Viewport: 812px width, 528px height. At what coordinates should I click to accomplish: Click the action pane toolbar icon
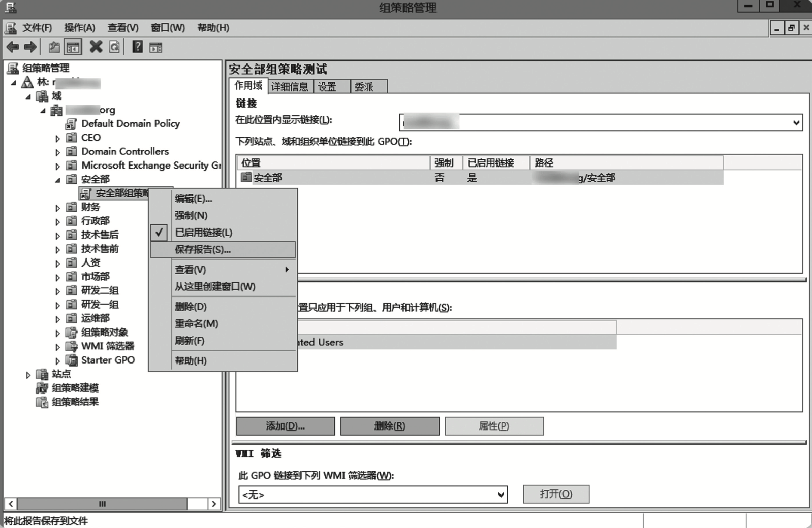click(x=156, y=48)
